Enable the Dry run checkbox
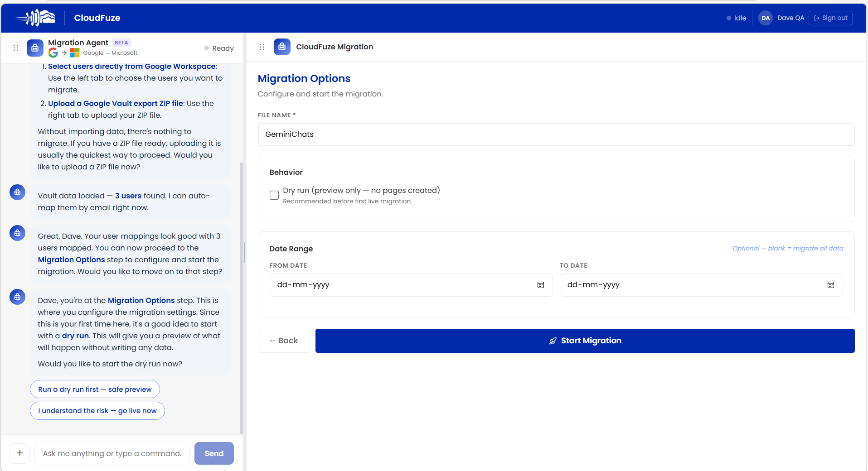The image size is (868, 471). [274, 195]
